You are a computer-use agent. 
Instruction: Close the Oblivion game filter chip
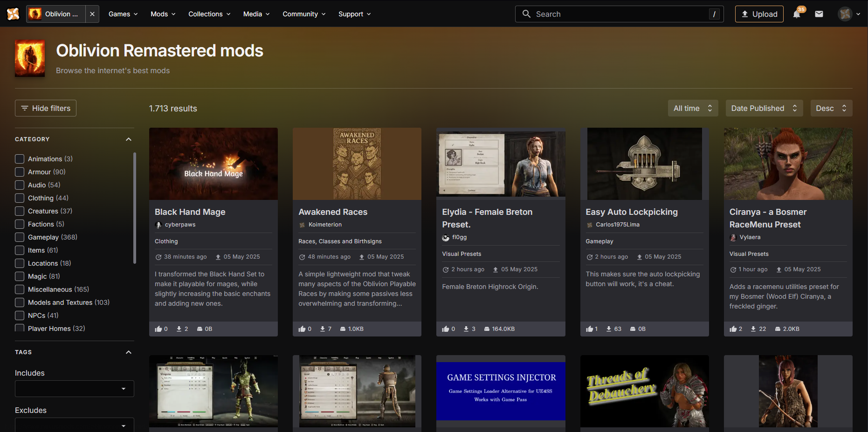(92, 14)
